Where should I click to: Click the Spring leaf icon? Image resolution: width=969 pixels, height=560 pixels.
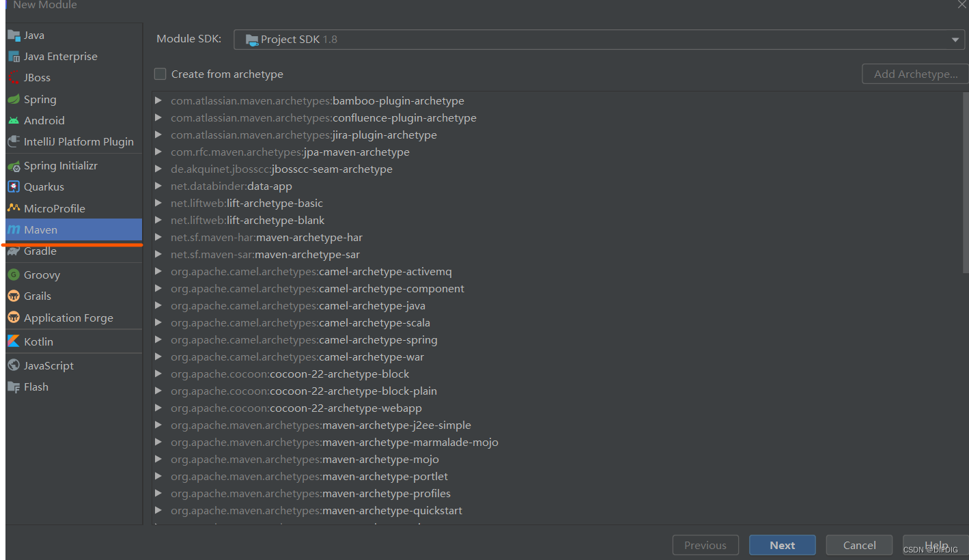pos(14,99)
